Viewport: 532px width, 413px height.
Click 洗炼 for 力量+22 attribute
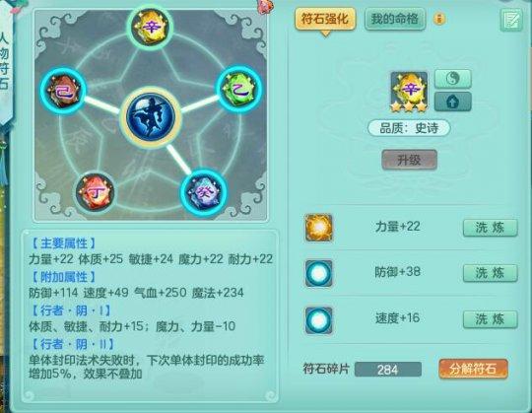pos(491,228)
